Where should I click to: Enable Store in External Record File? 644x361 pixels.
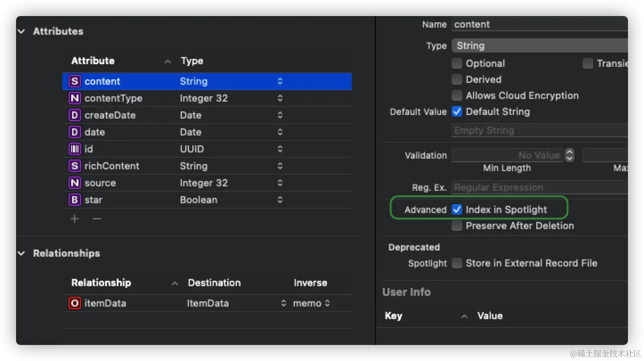point(457,263)
